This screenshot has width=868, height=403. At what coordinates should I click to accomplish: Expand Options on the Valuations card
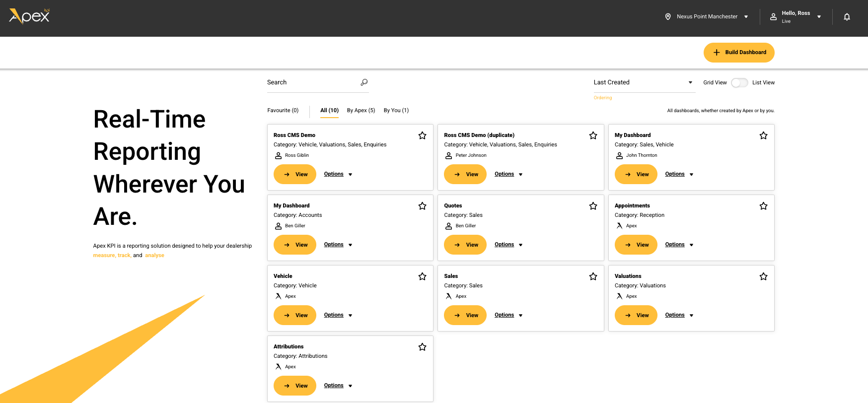click(679, 315)
